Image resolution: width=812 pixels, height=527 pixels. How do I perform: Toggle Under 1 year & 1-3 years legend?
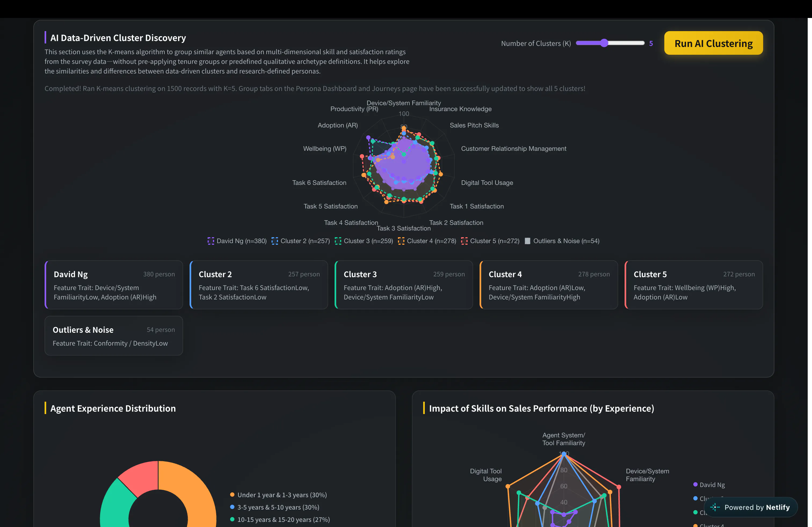(278, 495)
